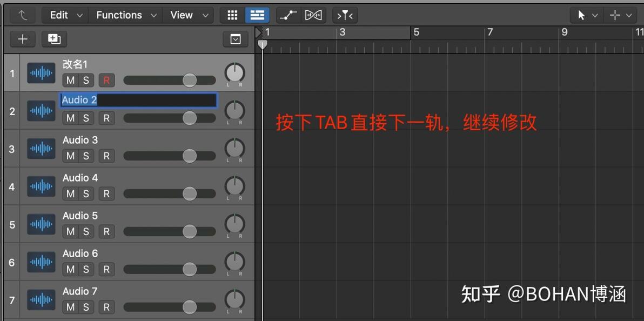Viewport: 644px width, 321px height.
Task: Disable record on track 改名1
Action: click(x=107, y=80)
